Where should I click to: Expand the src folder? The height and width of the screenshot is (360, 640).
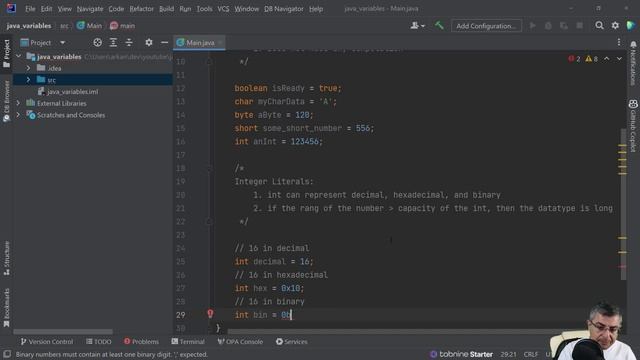point(28,80)
